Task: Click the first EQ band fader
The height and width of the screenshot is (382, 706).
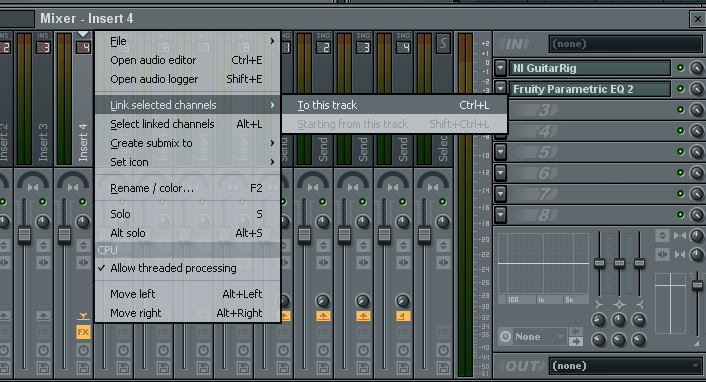Action: click(x=599, y=263)
